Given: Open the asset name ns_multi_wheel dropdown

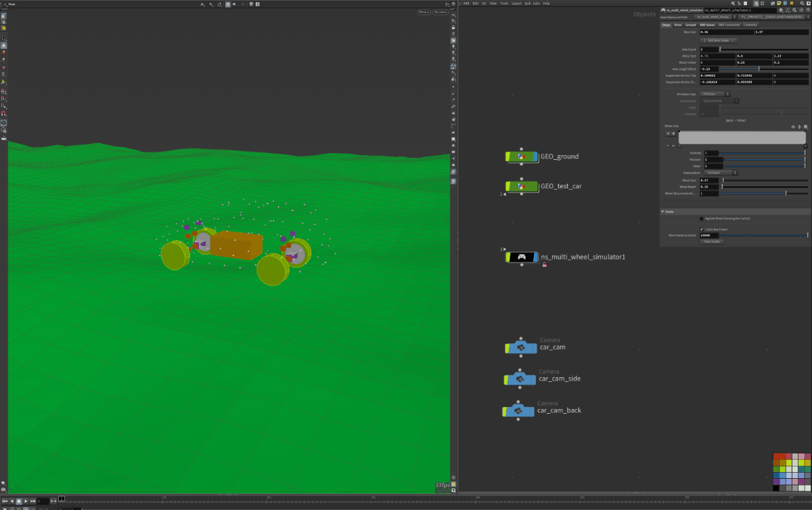Looking at the screenshot, I should coord(716,17).
